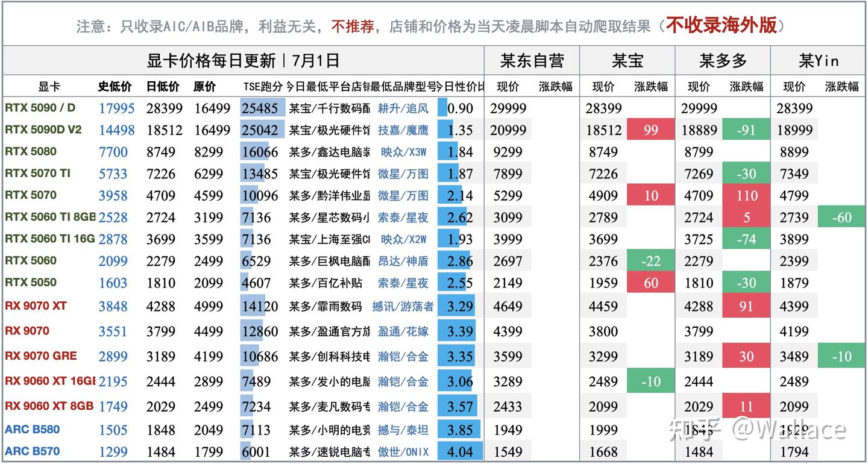This screenshot has width=868, height=464.
Task: Select the 'ARC B570' row label
Action: 33,451
